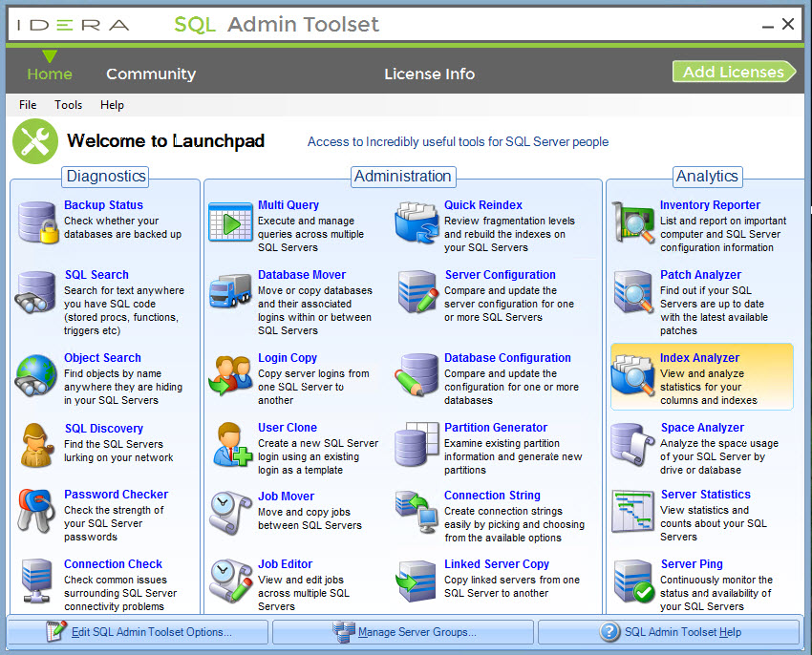Select the Quick Reindex icon

click(x=417, y=222)
